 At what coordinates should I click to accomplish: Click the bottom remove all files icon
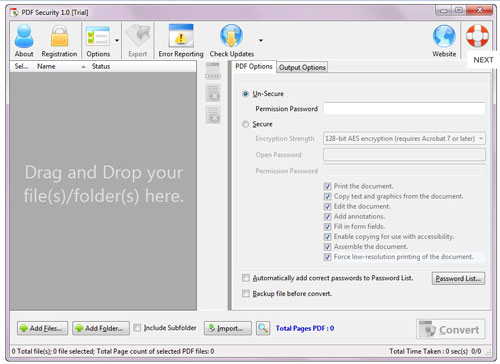(x=213, y=115)
